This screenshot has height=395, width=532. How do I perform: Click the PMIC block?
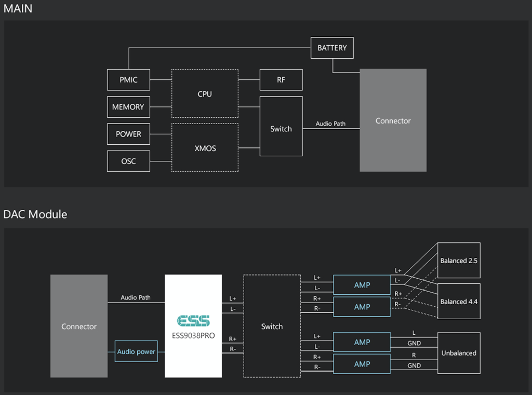[128, 80]
